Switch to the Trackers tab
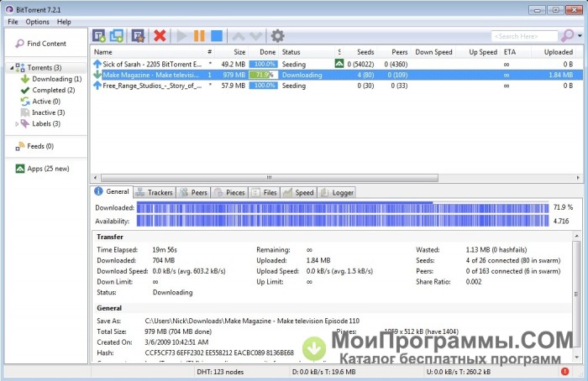The width and height of the screenshot is (588, 381). click(x=154, y=192)
